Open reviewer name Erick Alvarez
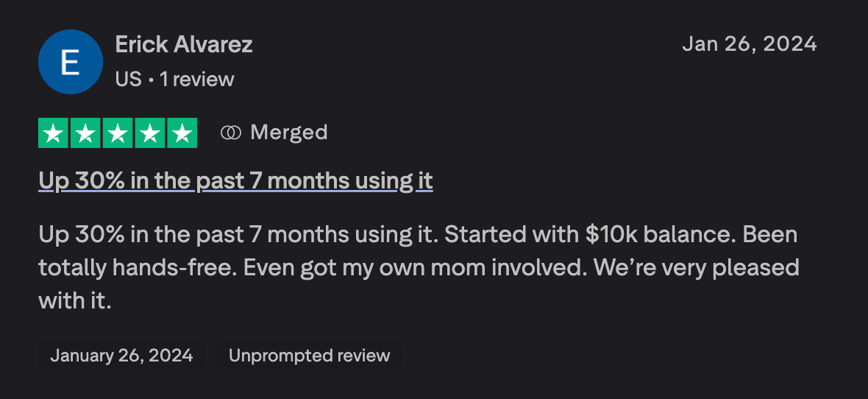 point(184,44)
